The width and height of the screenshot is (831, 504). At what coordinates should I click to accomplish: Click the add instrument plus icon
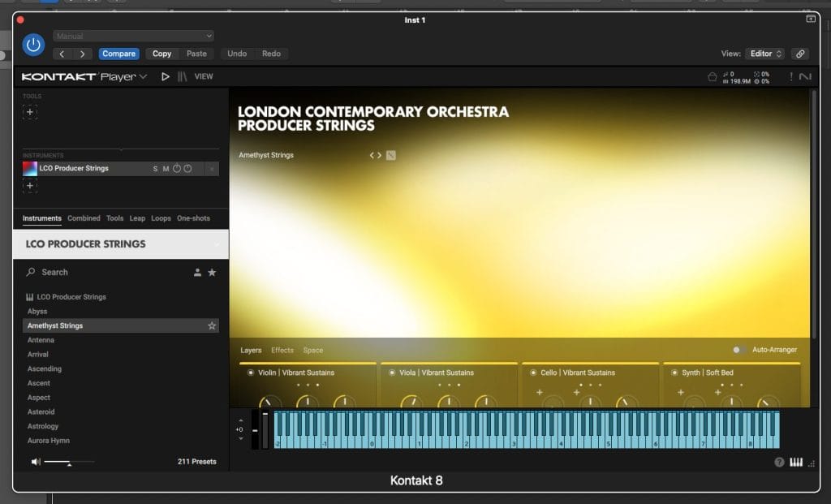tap(29, 186)
